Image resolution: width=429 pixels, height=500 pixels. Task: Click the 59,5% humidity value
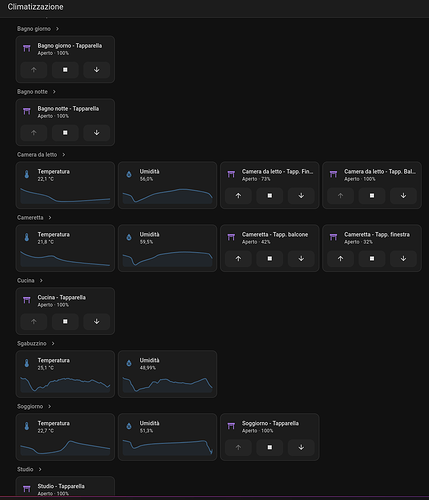click(x=146, y=242)
